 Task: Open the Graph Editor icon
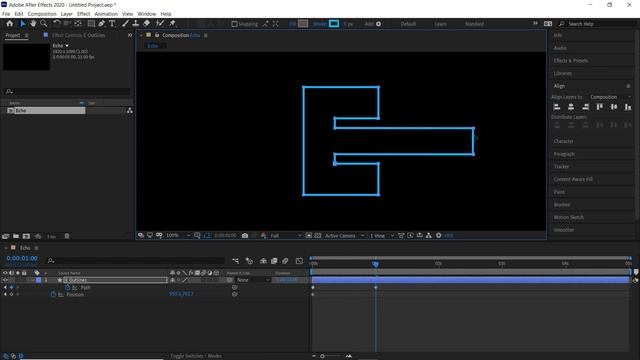tap(299, 261)
